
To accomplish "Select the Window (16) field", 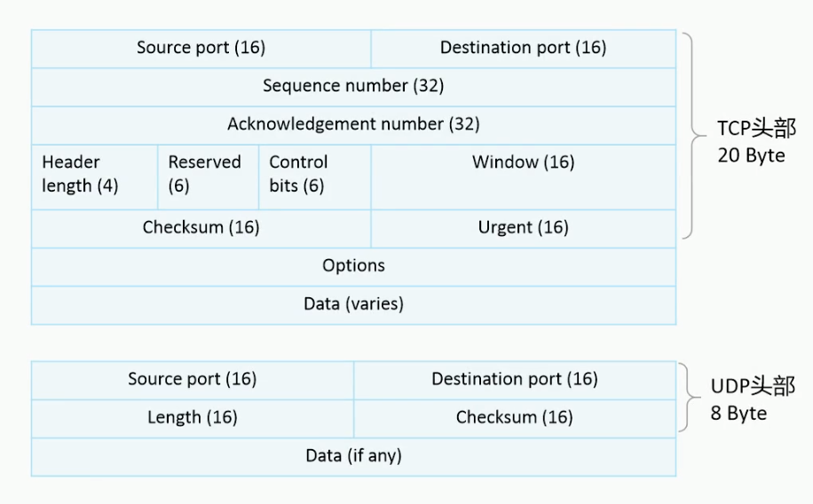I will (x=524, y=177).
